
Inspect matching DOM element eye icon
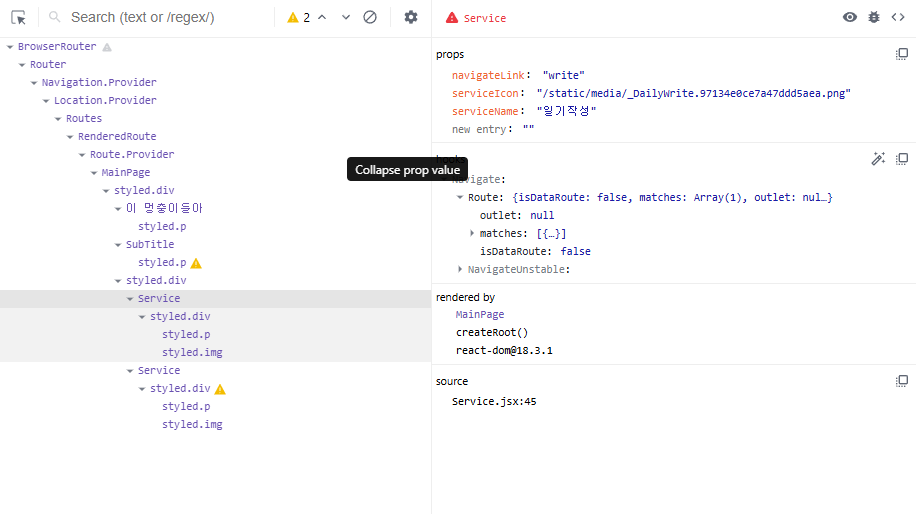pyautogui.click(x=850, y=18)
